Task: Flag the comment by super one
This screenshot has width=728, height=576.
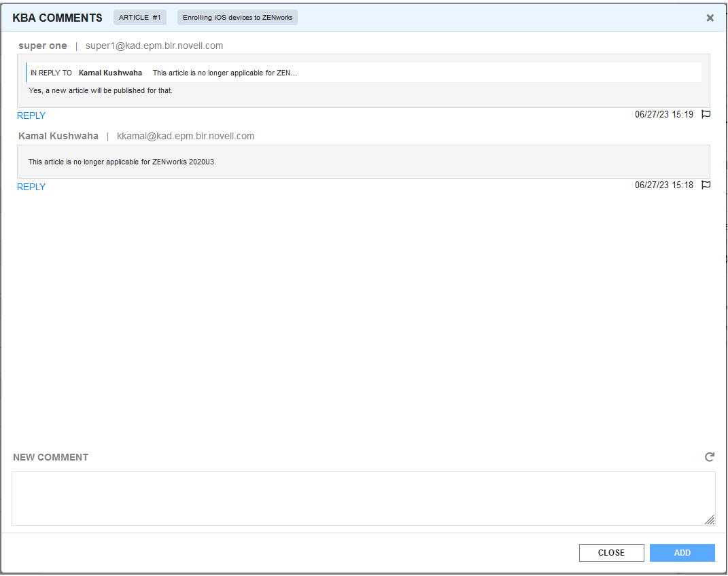Action: 706,114
